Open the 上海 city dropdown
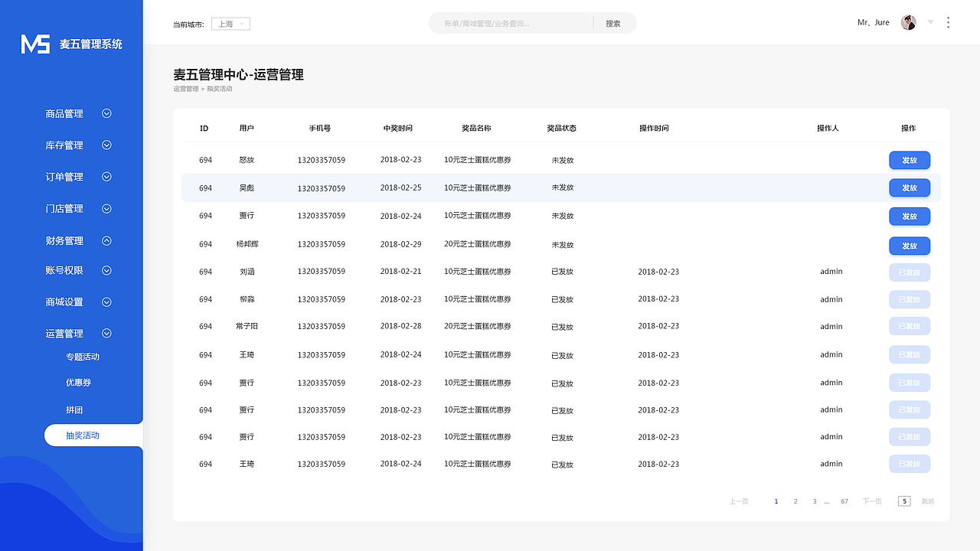Image resolution: width=980 pixels, height=551 pixels. tap(230, 24)
